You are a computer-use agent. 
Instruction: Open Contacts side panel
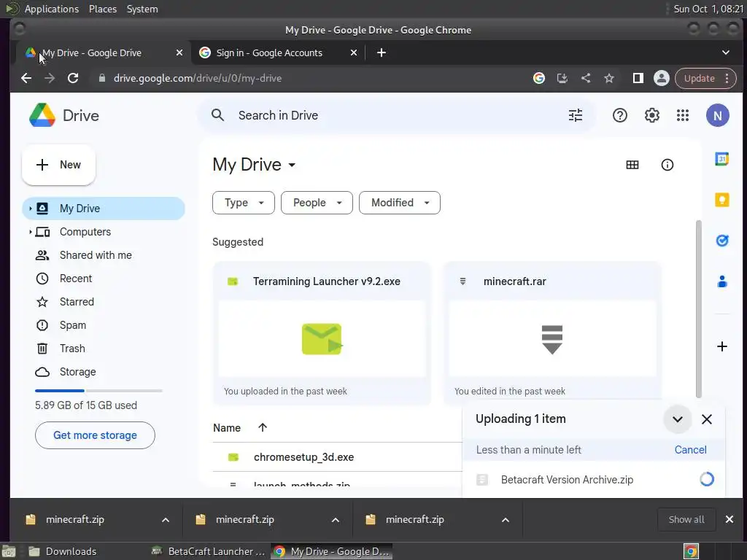click(x=721, y=281)
